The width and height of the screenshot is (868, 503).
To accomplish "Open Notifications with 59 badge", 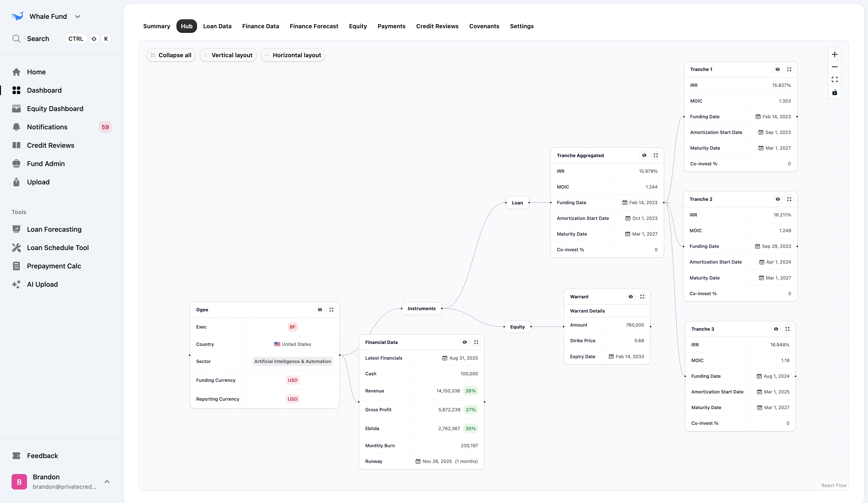I will (47, 127).
